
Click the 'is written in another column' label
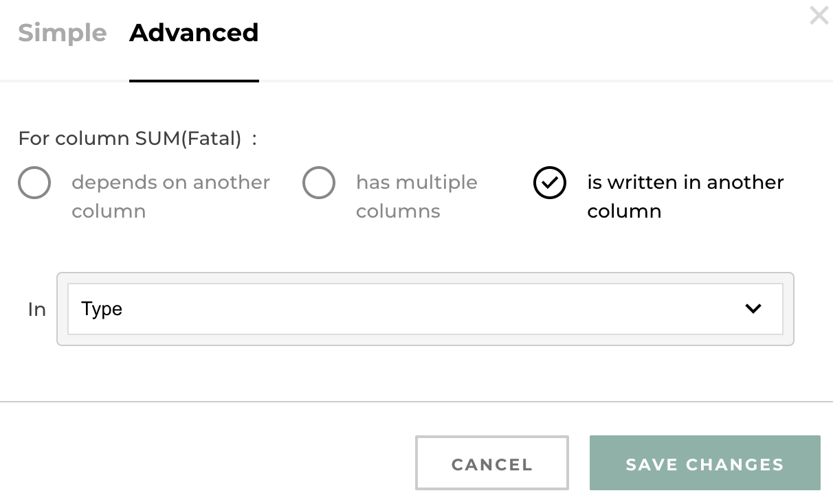coord(685,196)
